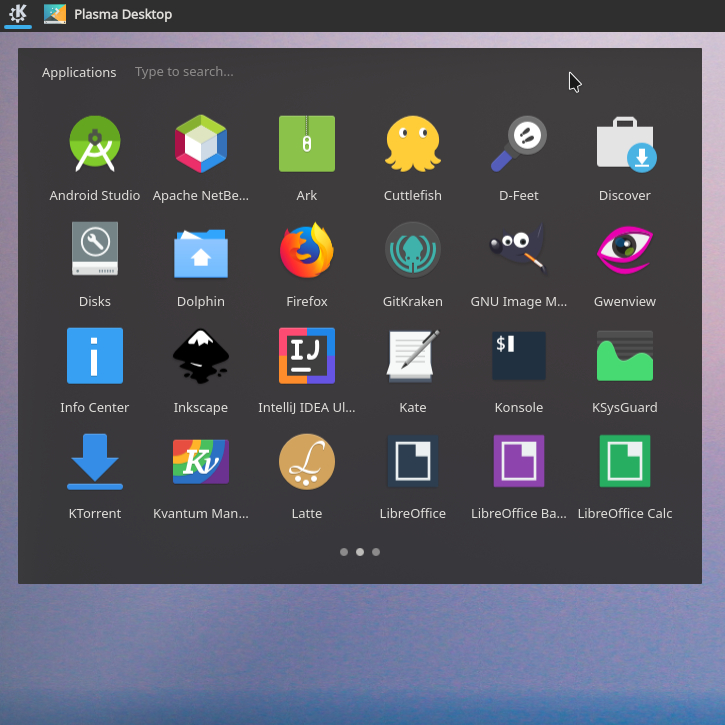Image resolution: width=725 pixels, height=725 pixels.
Task: Open Cuttlefish icon viewer
Action: (x=412, y=144)
